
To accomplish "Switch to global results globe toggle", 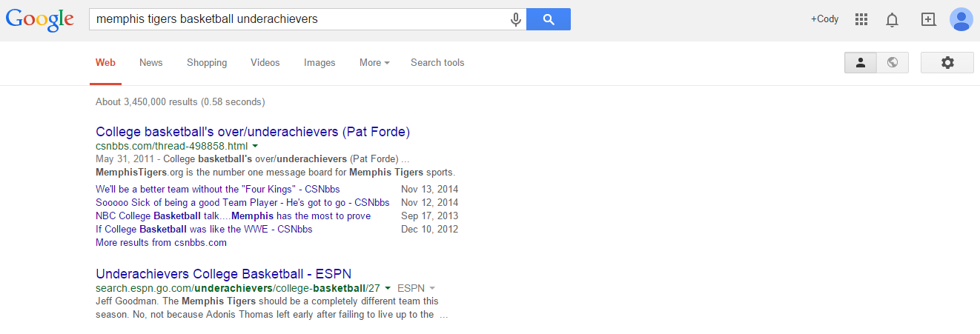I will click(893, 63).
